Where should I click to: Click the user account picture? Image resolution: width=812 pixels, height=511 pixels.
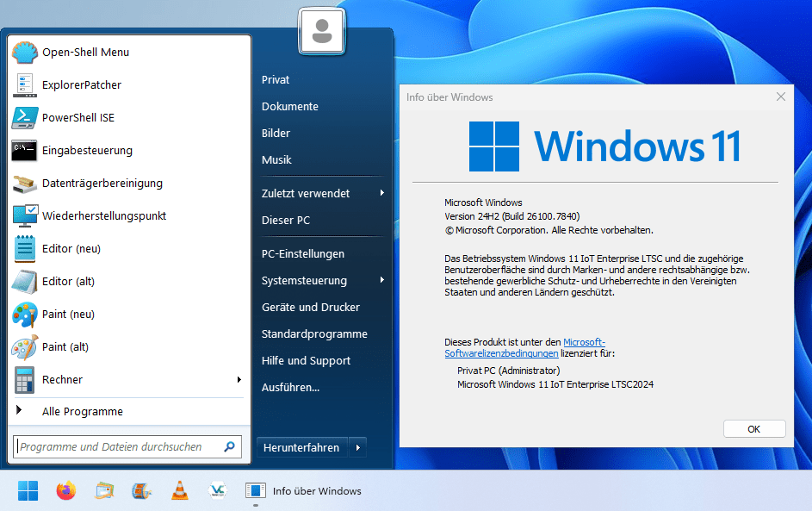(x=321, y=31)
